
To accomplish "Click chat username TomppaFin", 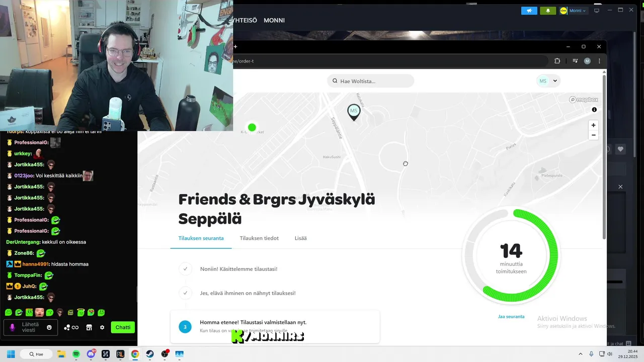I will [28, 275].
